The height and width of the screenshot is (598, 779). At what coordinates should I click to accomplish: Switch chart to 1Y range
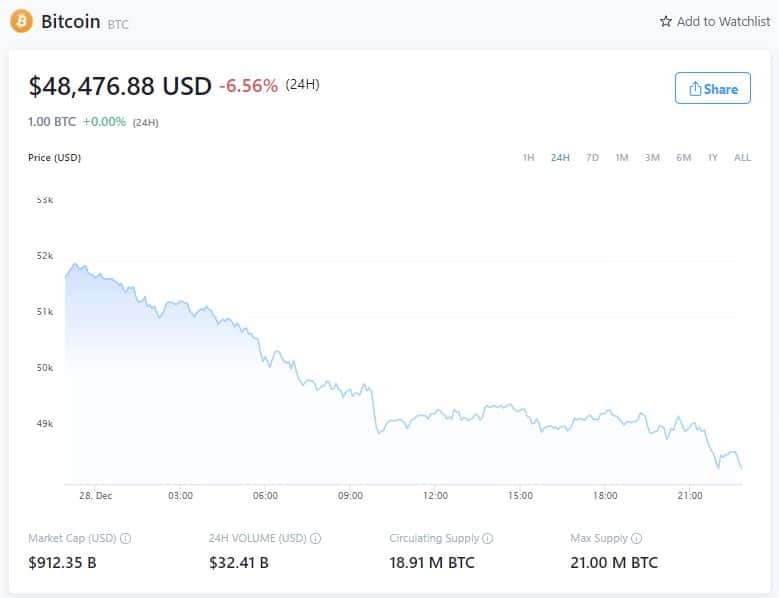click(x=712, y=157)
